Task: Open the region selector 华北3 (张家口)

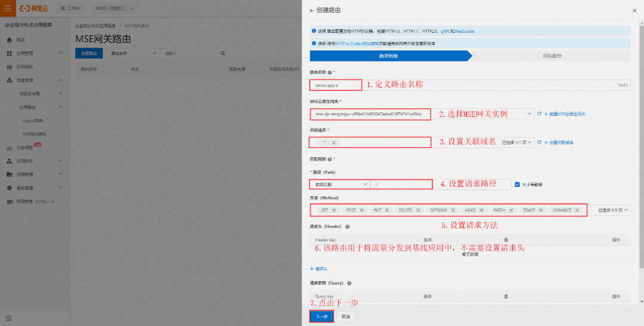Action: (114, 8)
